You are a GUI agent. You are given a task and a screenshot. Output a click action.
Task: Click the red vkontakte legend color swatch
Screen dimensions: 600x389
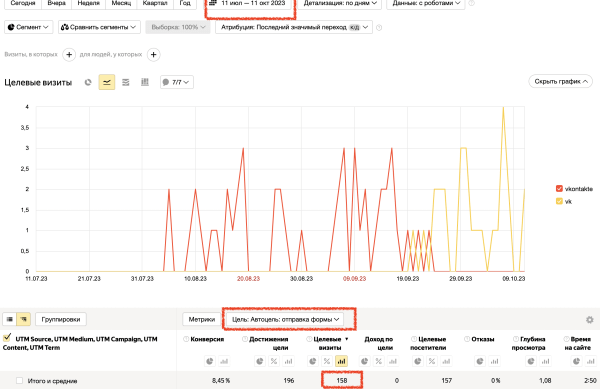(x=559, y=189)
